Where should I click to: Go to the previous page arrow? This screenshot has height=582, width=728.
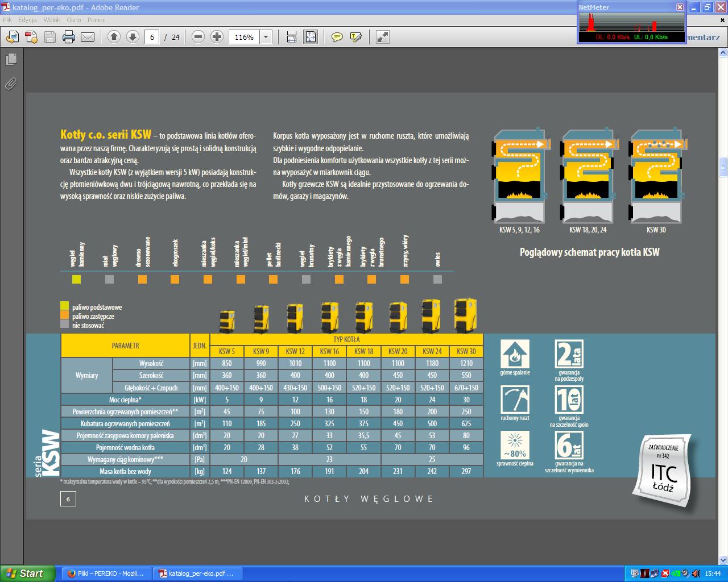point(114,37)
